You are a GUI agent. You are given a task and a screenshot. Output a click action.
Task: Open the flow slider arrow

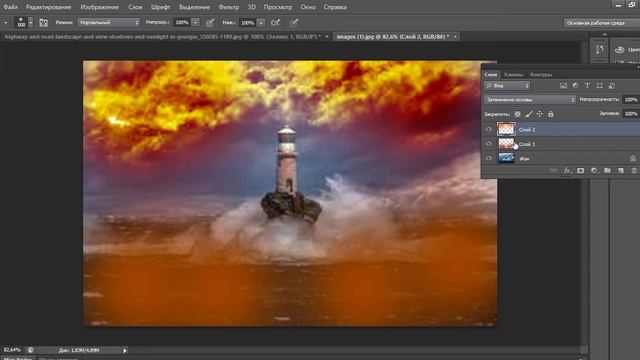coord(261,23)
